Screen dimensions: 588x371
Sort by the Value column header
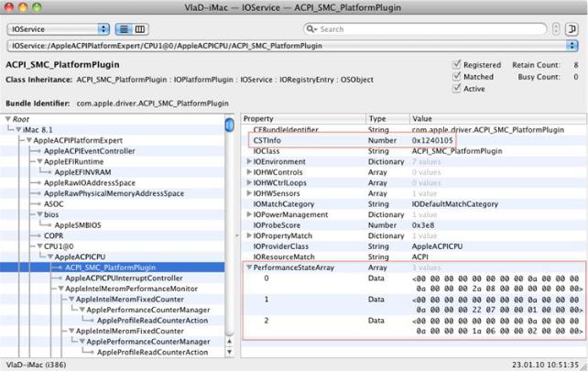point(498,118)
